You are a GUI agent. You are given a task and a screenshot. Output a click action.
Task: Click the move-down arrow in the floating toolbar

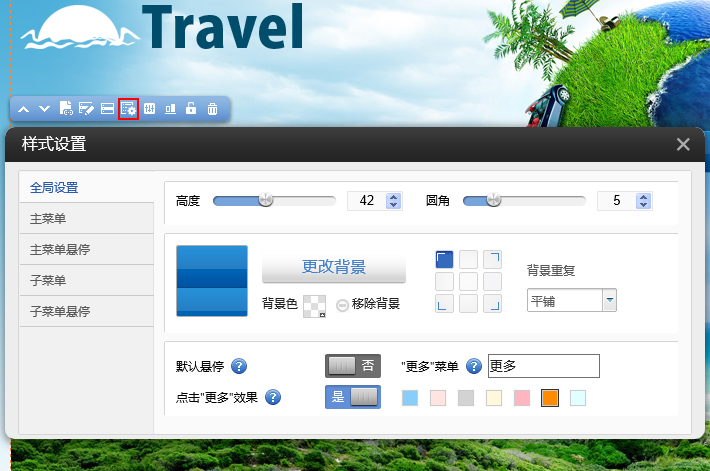44,109
